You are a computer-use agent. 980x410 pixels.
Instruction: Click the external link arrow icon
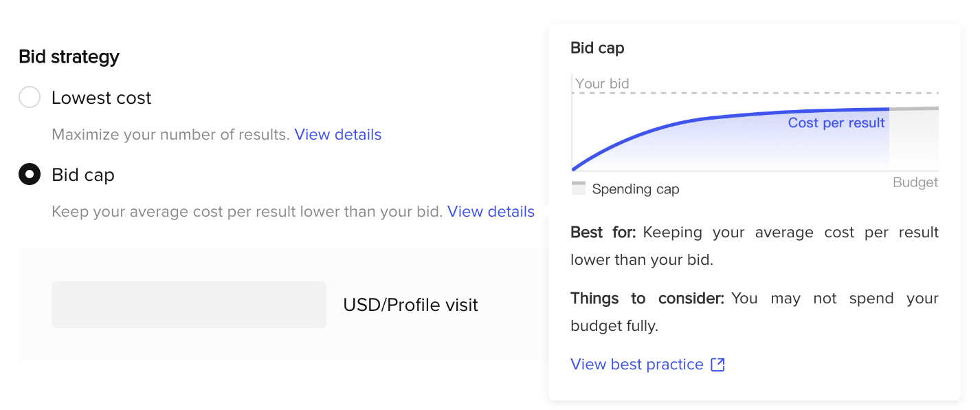[717, 365]
